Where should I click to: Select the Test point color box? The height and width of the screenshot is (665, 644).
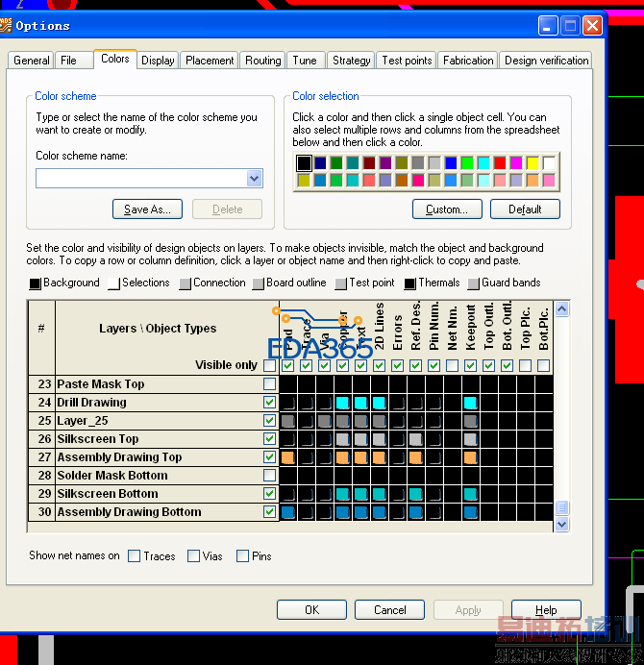(x=340, y=283)
